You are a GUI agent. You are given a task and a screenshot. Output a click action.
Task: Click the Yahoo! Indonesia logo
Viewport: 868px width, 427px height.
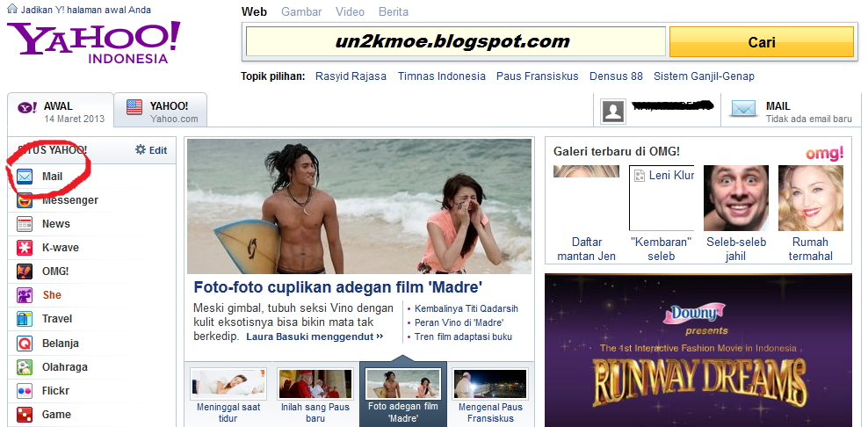click(x=93, y=43)
